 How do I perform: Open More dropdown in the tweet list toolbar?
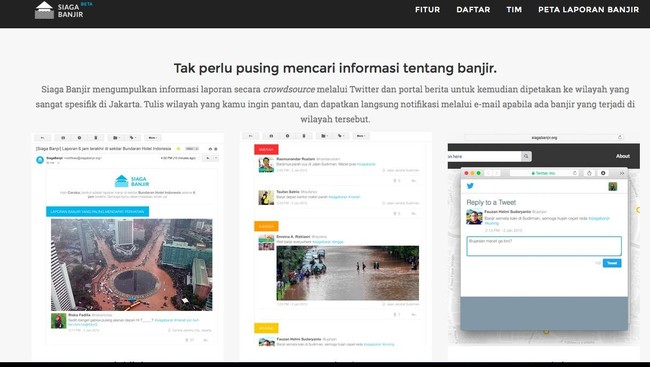361,136
